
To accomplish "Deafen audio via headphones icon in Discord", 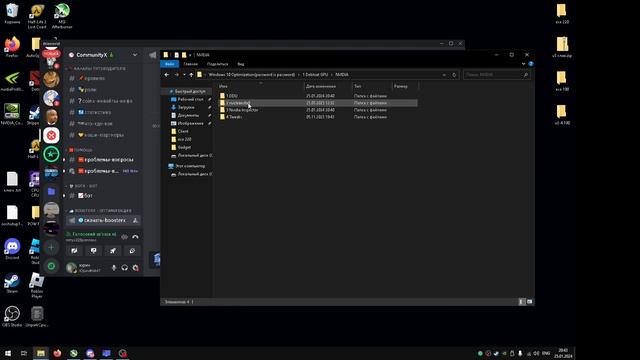I will (x=124, y=268).
